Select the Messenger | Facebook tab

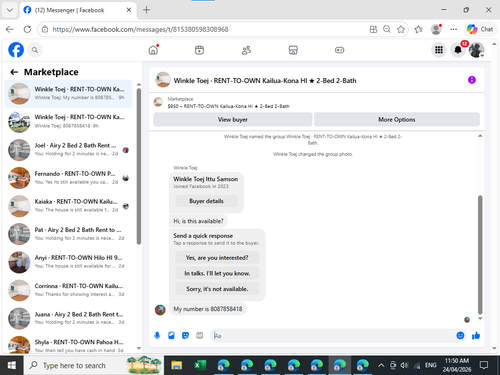[77, 10]
